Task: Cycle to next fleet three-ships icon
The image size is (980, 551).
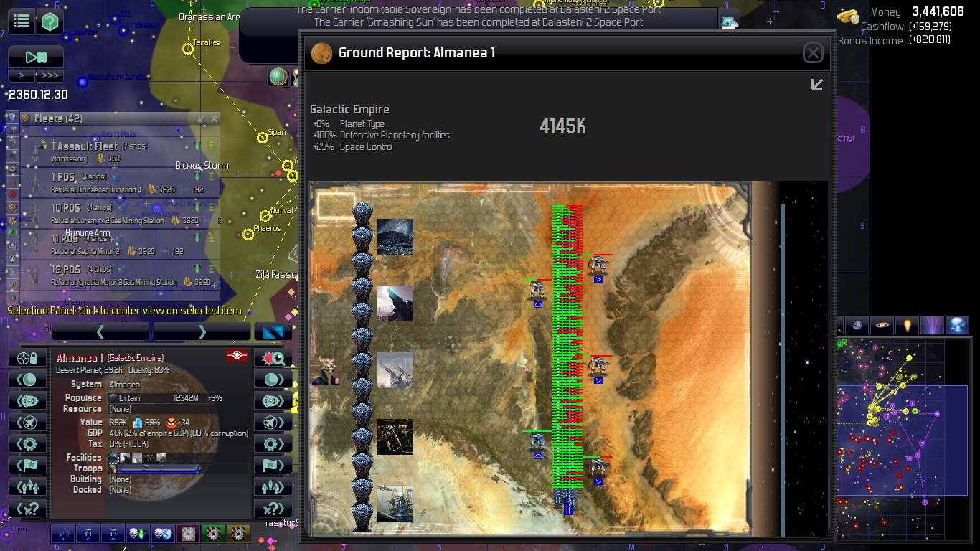Action: (x=273, y=487)
